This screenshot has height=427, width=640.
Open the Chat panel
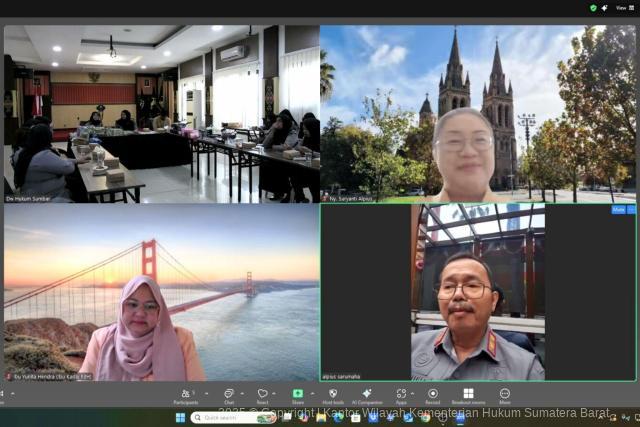(229, 395)
